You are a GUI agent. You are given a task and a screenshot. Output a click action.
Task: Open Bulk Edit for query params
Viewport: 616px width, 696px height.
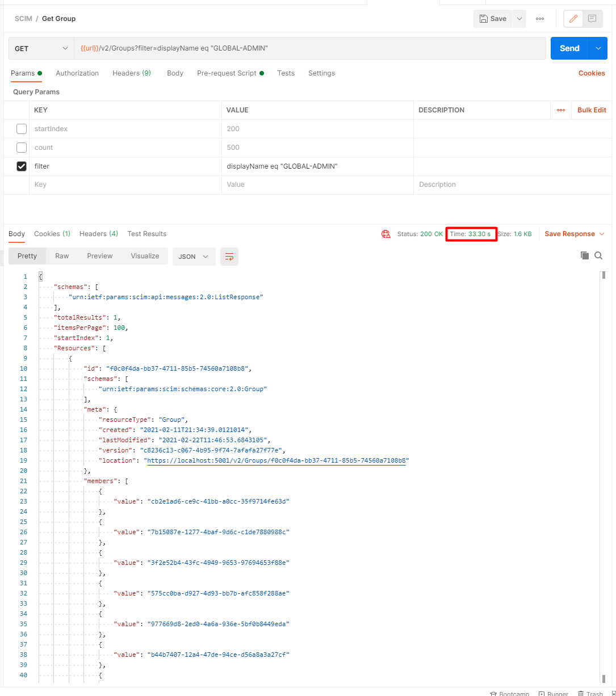click(x=591, y=110)
